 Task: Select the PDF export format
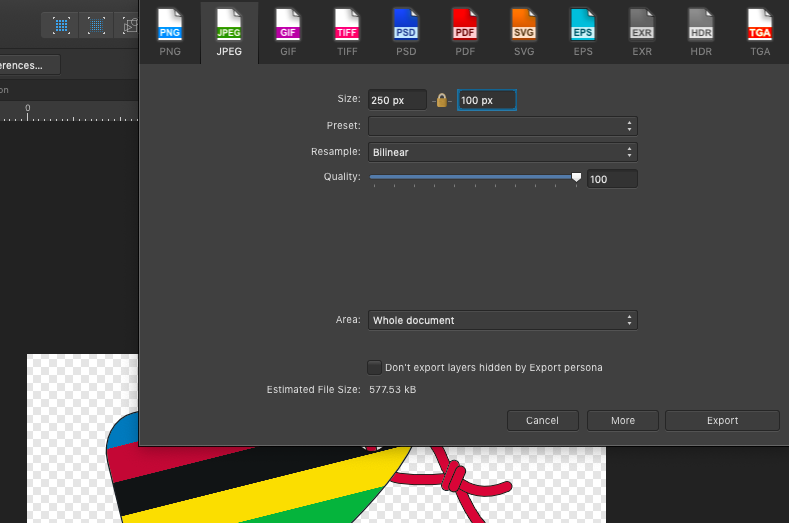point(465,32)
